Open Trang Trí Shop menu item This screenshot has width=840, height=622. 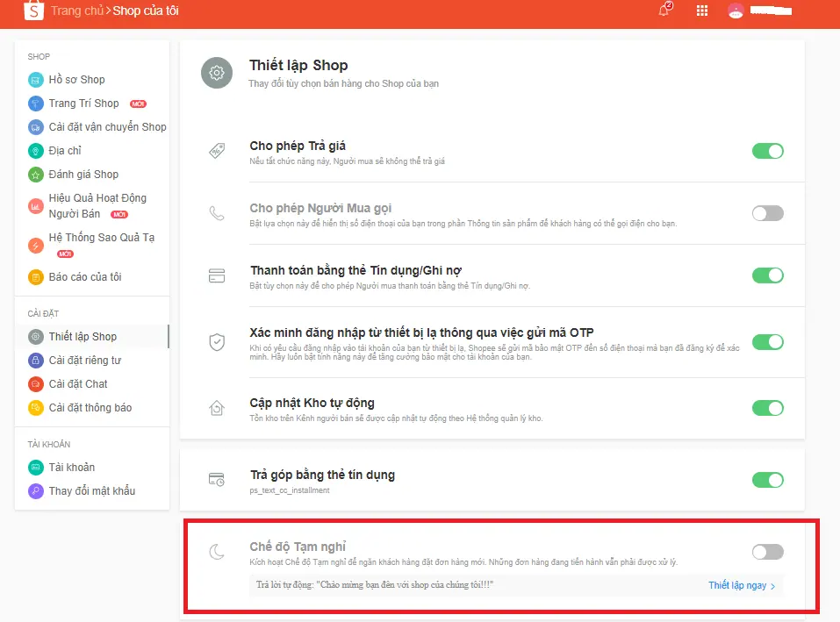coord(83,104)
